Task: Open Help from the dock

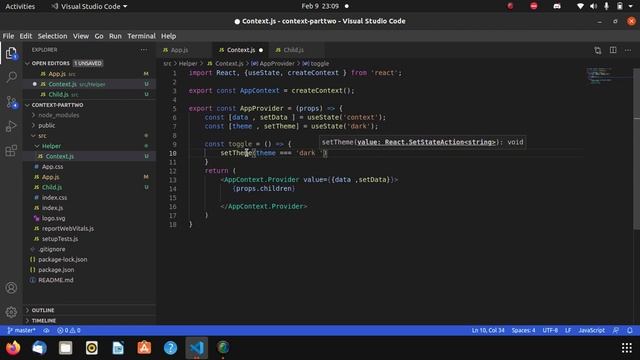Action: click(x=170, y=348)
